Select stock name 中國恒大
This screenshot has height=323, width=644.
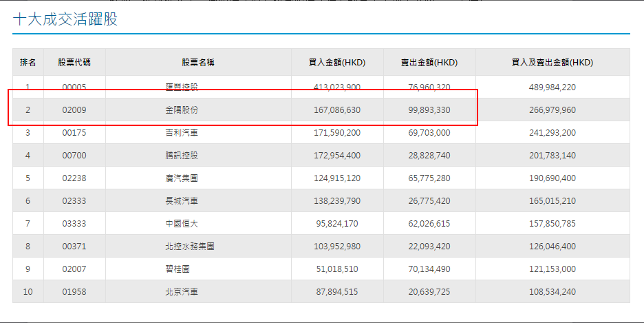(x=182, y=224)
